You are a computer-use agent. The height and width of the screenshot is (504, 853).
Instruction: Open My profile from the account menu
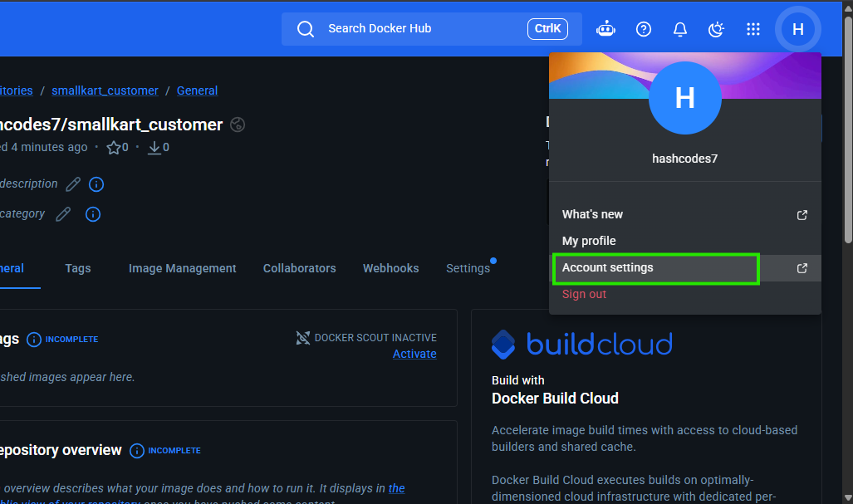point(685,241)
